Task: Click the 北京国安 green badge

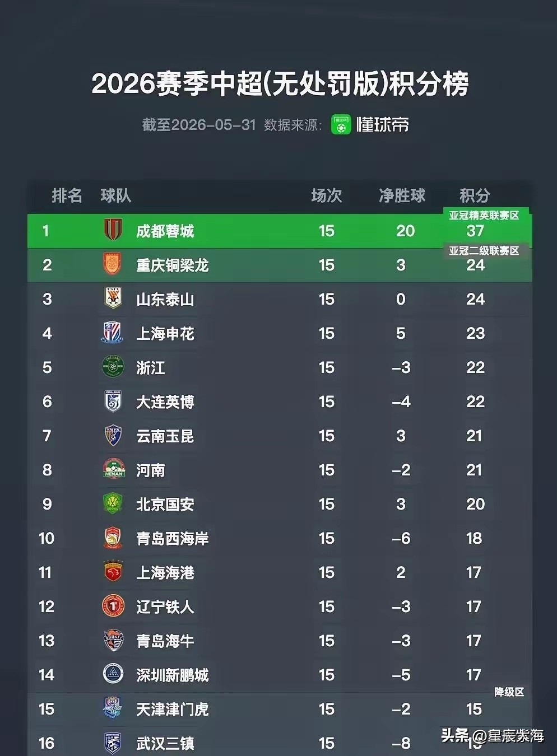Action: [113, 503]
